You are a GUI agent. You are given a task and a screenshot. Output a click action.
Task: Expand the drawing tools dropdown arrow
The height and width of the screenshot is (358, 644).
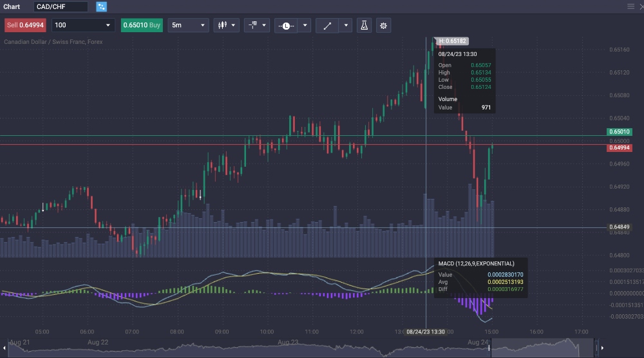346,26
